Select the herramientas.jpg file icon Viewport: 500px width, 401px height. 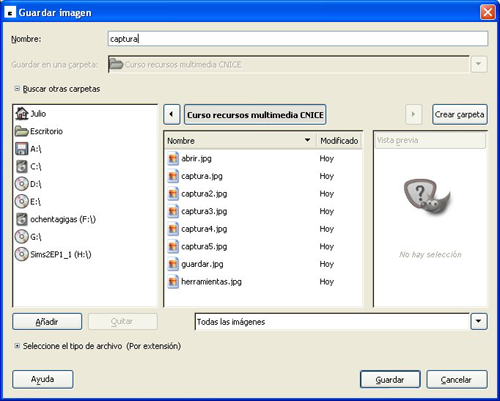tap(173, 282)
